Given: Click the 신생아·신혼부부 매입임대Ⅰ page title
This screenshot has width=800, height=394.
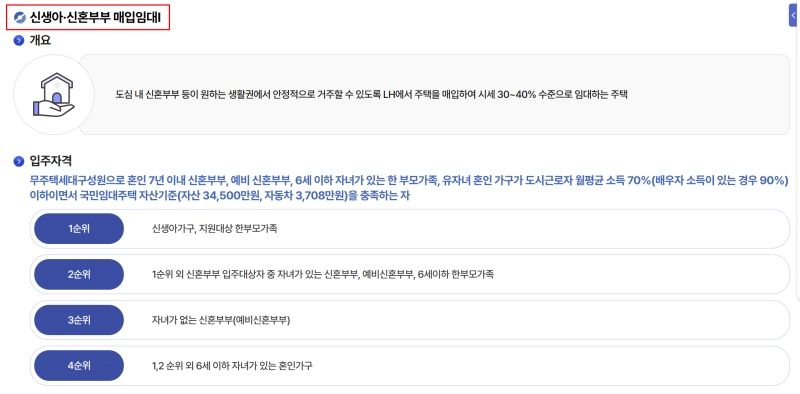Looking at the screenshot, I should (x=95, y=18).
